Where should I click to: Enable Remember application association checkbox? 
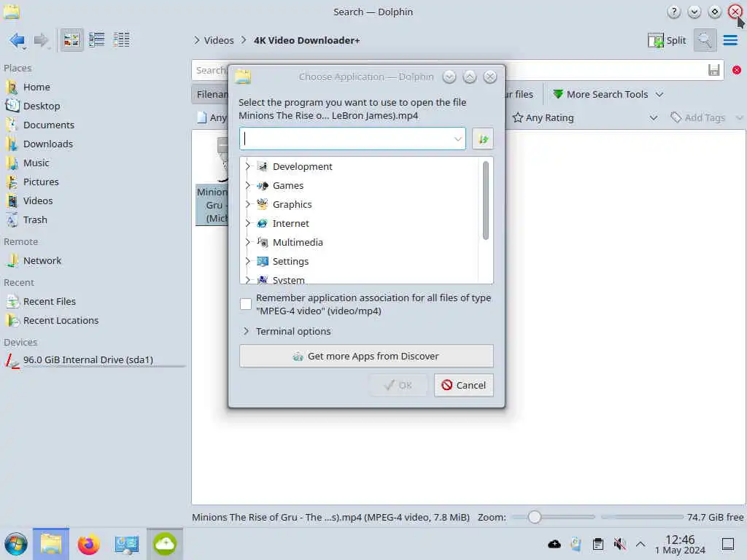pyautogui.click(x=246, y=304)
